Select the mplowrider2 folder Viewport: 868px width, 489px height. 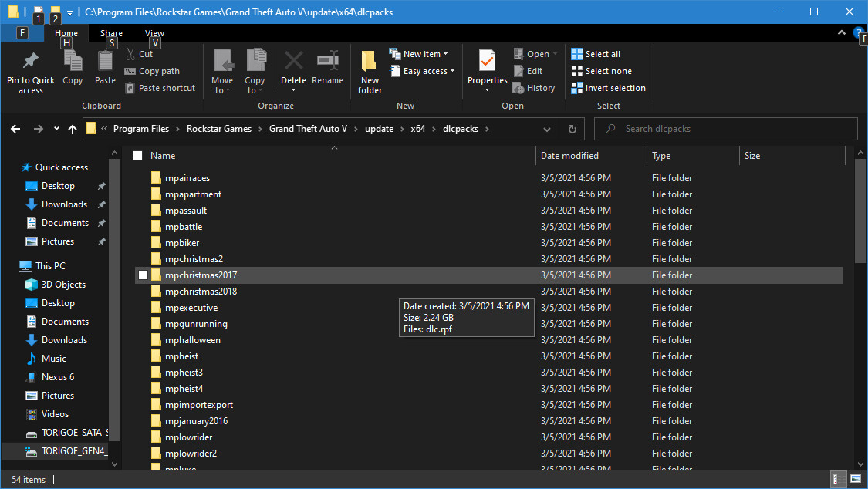point(191,453)
